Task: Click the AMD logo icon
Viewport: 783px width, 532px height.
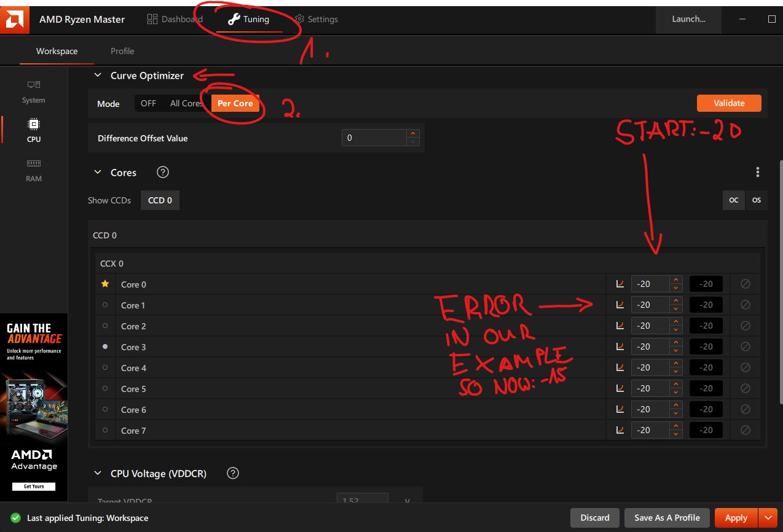Action: click(x=15, y=19)
